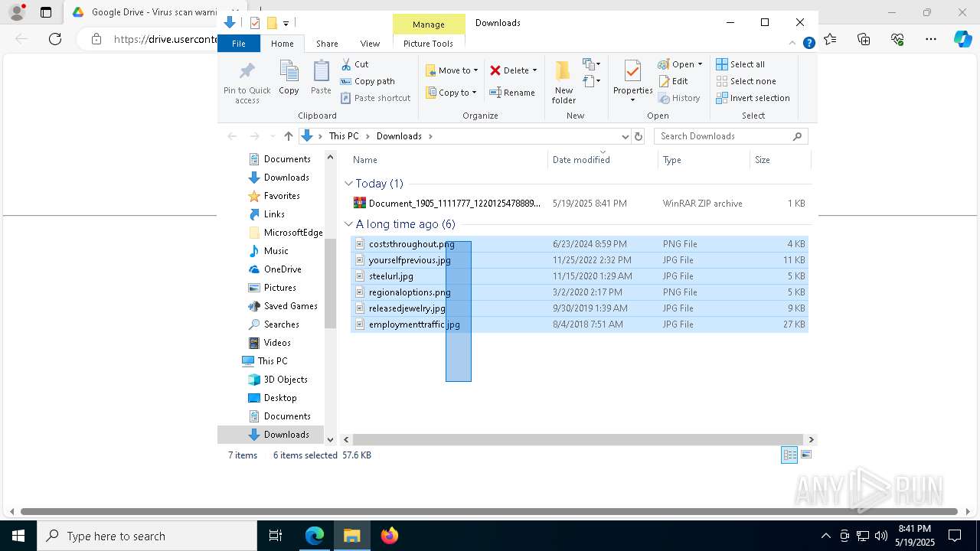Click Type here to search box

pos(147,536)
